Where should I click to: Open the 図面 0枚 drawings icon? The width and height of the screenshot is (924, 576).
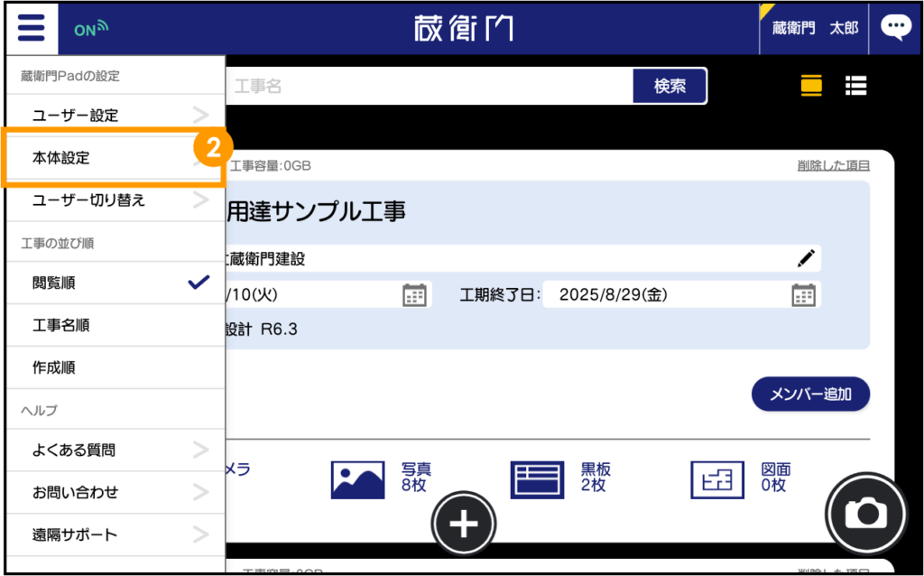tap(716, 479)
